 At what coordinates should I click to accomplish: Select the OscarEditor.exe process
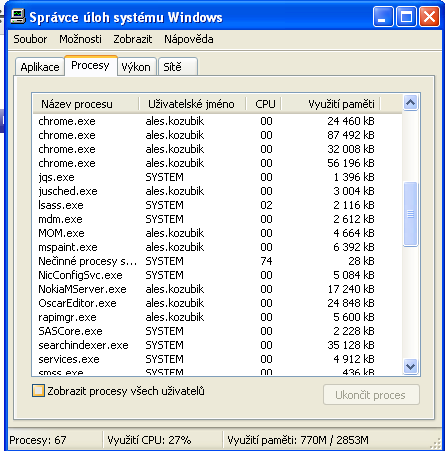click(217, 303)
